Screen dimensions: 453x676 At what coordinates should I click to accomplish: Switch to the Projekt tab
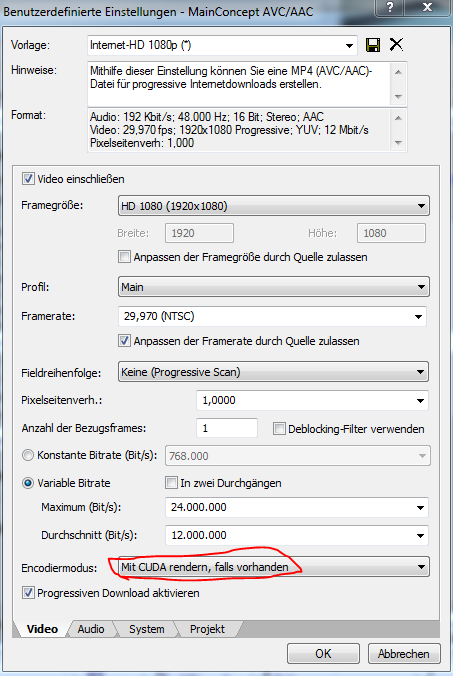(x=207, y=629)
